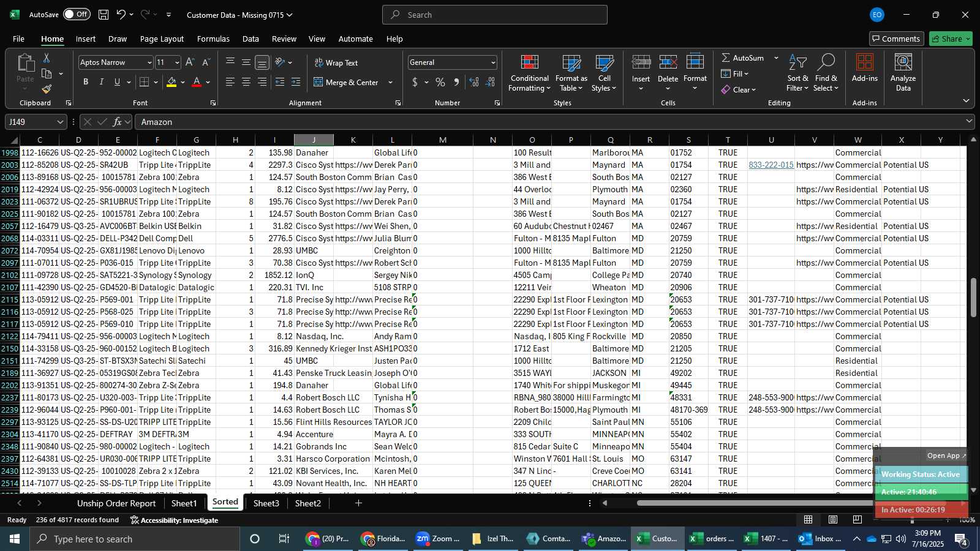
Task: Toggle Bold formatting in Font group
Action: click(86, 82)
